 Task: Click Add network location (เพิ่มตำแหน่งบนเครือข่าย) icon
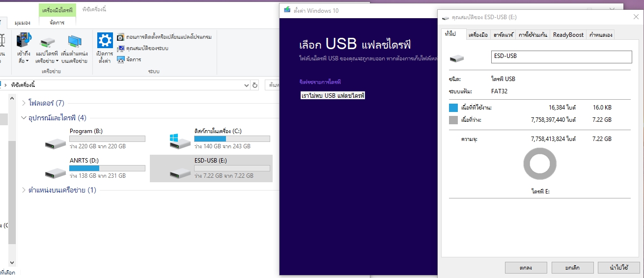point(75,41)
